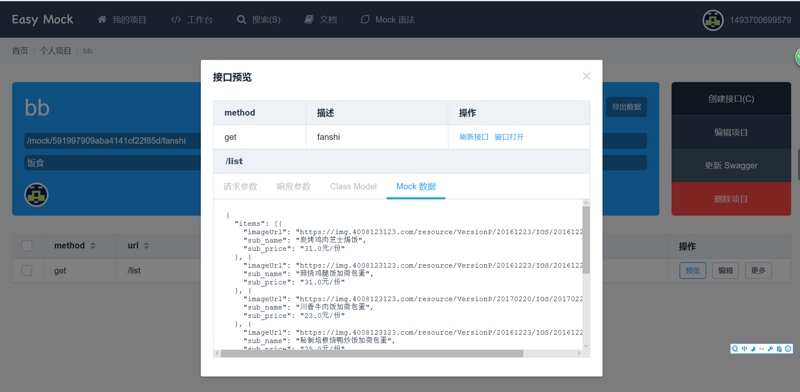Screen dimensions: 800x392
Task: Open Mock 语法 in the navigation bar
Action: pos(387,20)
